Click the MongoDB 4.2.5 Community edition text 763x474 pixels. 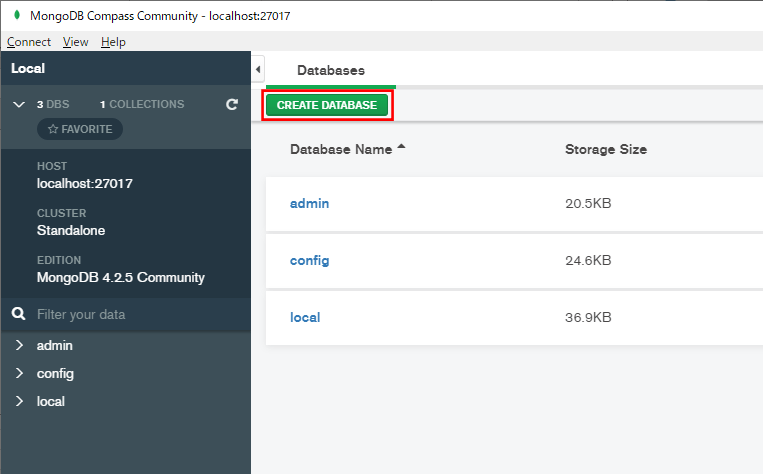point(121,277)
